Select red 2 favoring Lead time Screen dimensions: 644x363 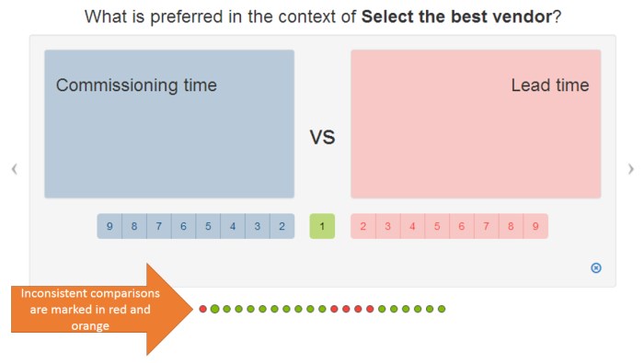pyautogui.click(x=363, y=226)
